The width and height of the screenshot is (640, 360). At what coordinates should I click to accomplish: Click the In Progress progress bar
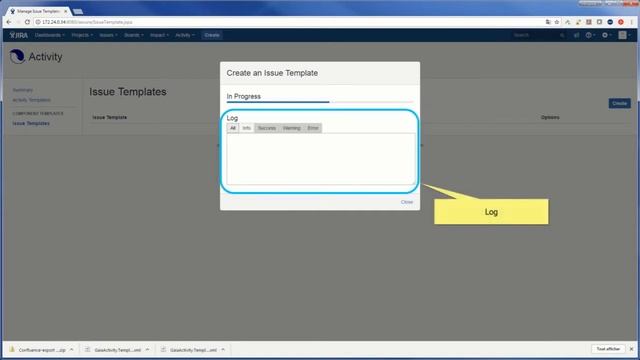pyautogui.click(x=320, y=102)
